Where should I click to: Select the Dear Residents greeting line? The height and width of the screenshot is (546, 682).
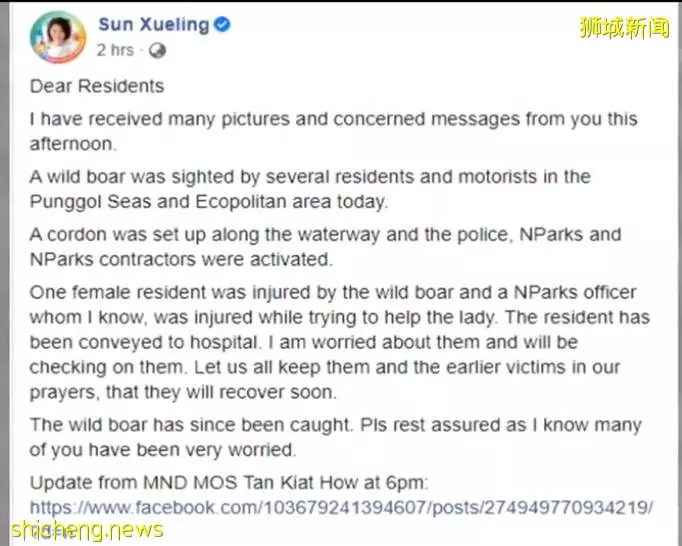click(97, 86)
